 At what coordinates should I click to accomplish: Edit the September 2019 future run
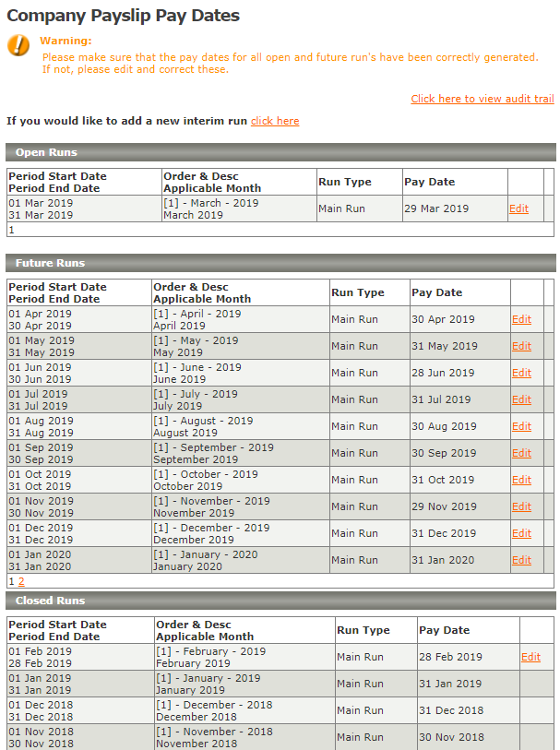point(521,454)
